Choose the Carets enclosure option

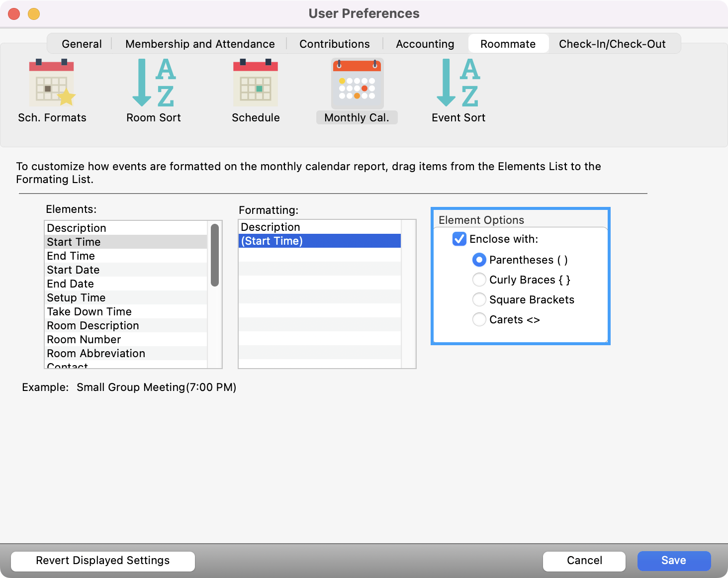point(479,319)
